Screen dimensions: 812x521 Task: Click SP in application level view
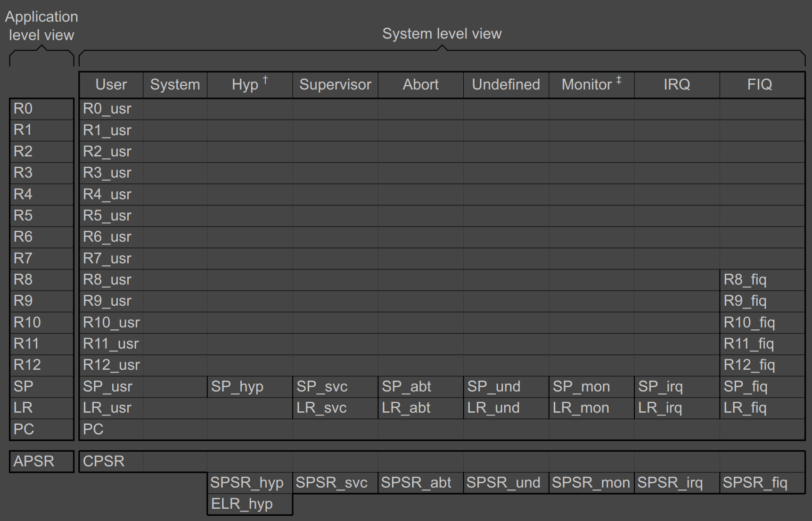tap(42, 387)
